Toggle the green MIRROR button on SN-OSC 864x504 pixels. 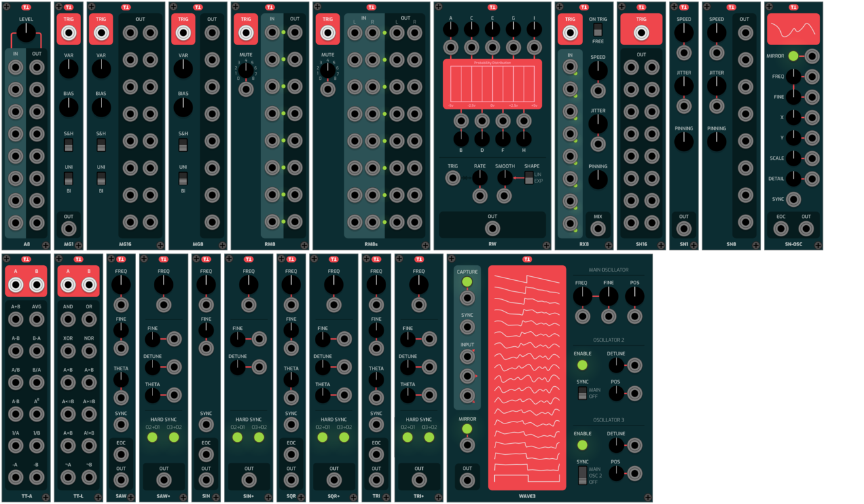click(x=794, y=56)
